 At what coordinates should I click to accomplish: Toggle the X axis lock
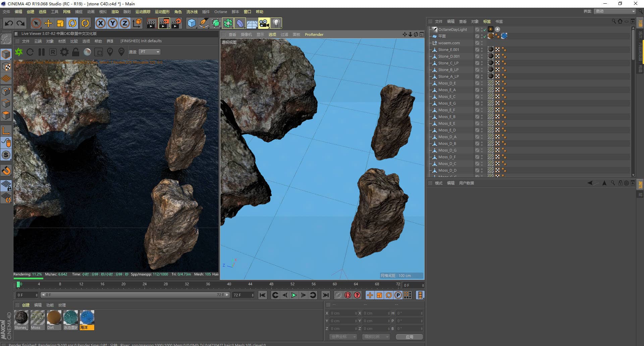pos(101,23)
